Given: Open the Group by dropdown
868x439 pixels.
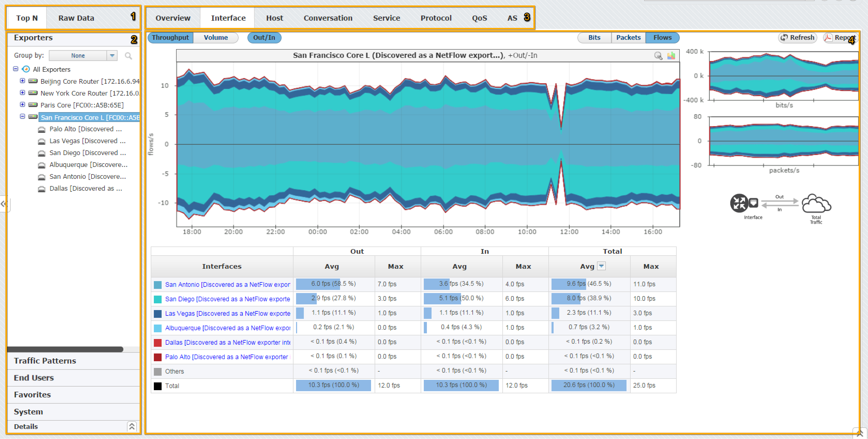Looking at the screenshot, I should click(112, 56).
